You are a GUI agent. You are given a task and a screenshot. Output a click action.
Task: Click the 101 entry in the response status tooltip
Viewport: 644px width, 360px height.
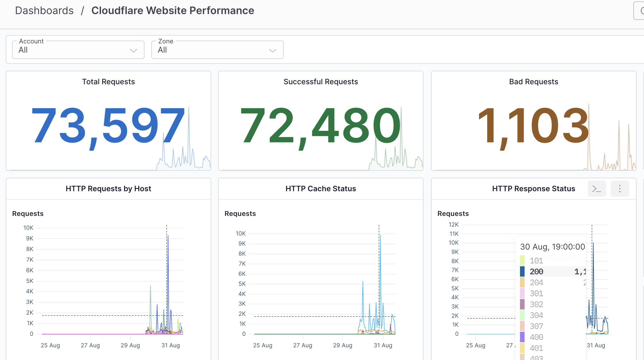(x=536, y=261)
